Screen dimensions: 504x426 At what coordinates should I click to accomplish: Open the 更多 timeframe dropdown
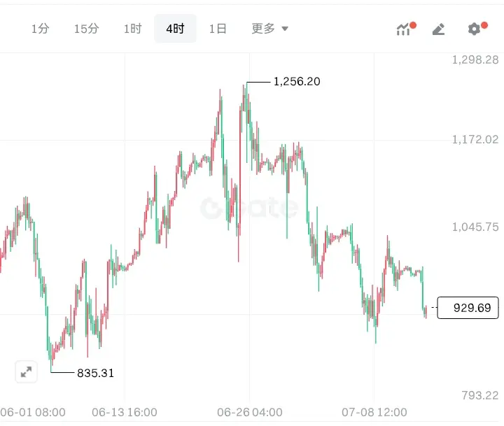269,29
